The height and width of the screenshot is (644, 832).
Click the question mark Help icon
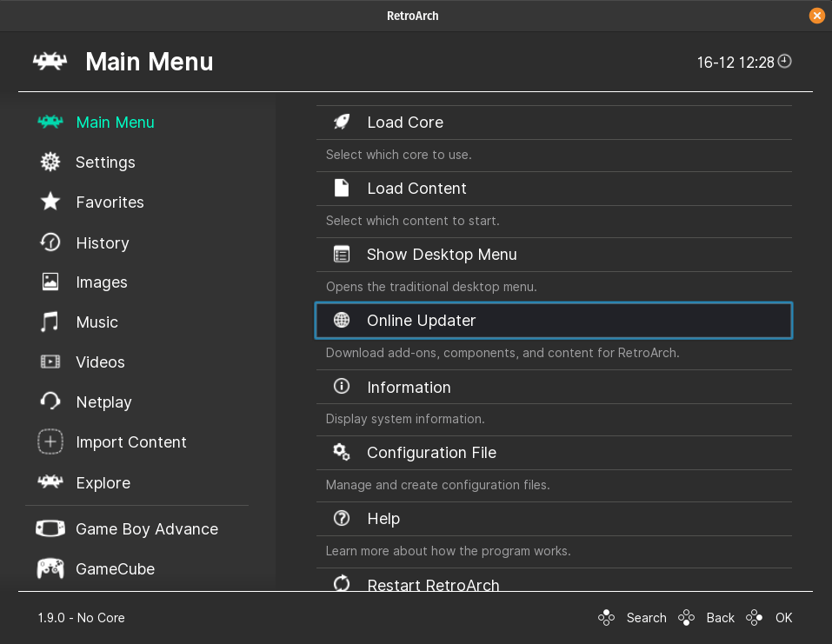click(342, 519)
